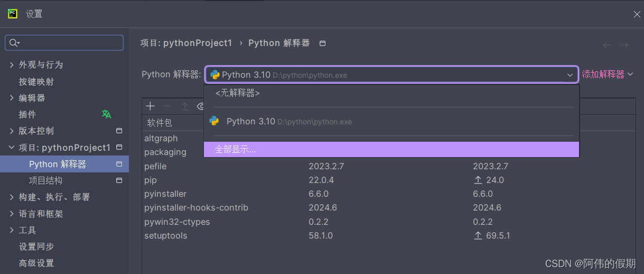
Task: Click the project-level icon beside Python 解释器 tree item
Action: [119, 164]
